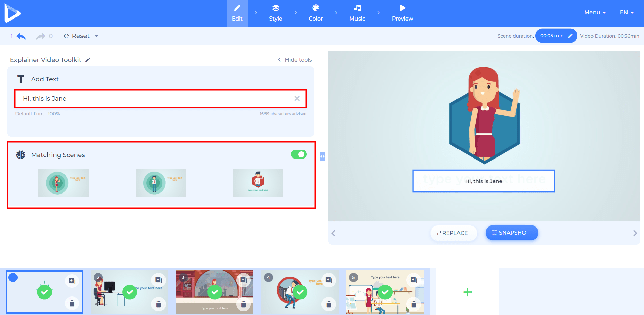The height and width of the screenshot is (315, 644).
Task: Rename project via the pencil icon
Action: click(x=88, y=60)
